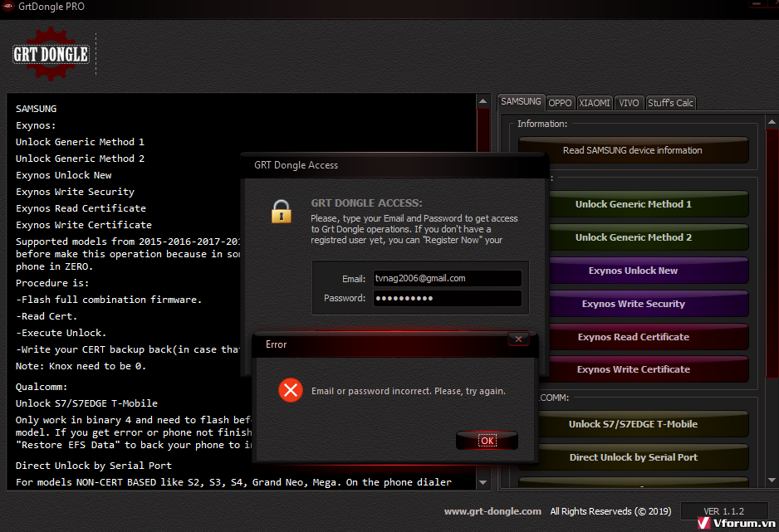Screen dimensions: 779x532
Task: Click 'Direct Unlock by Serial Port' log line
Action: 93,466
